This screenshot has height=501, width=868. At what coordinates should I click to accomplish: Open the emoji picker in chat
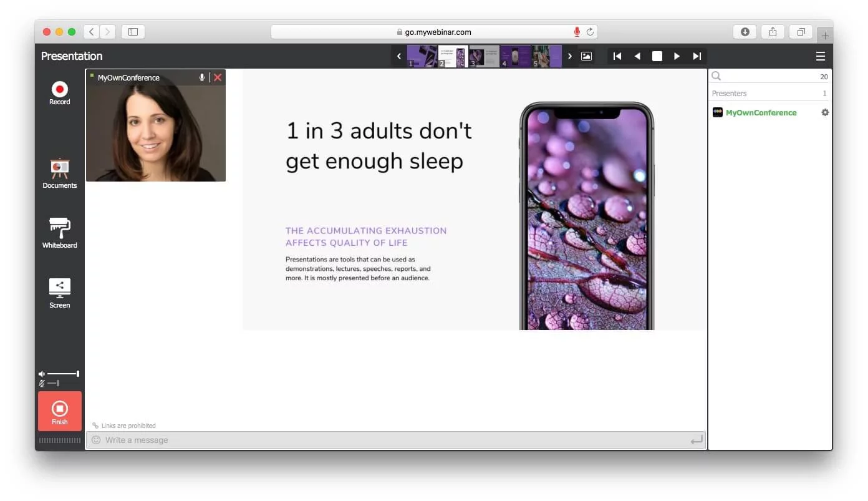96,440
